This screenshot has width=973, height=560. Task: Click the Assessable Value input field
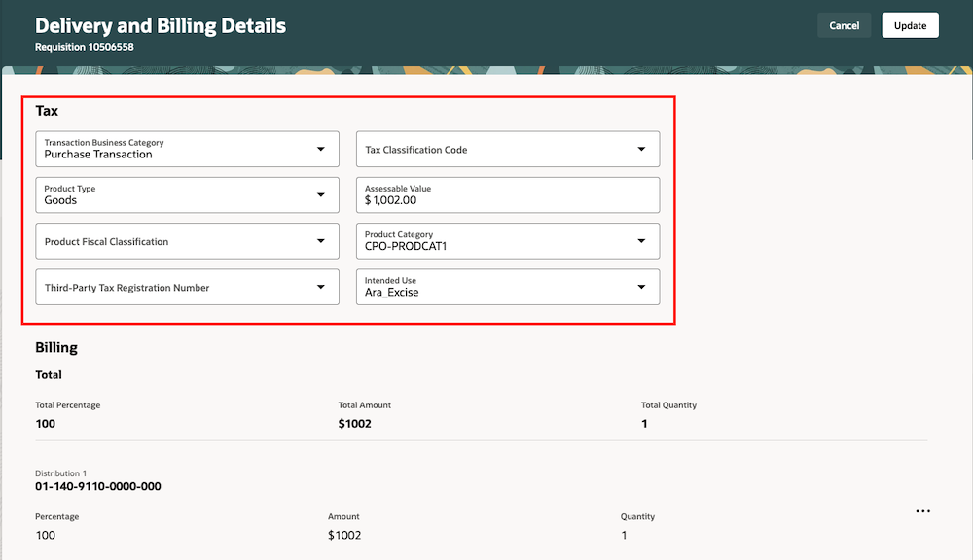point(508,194)
